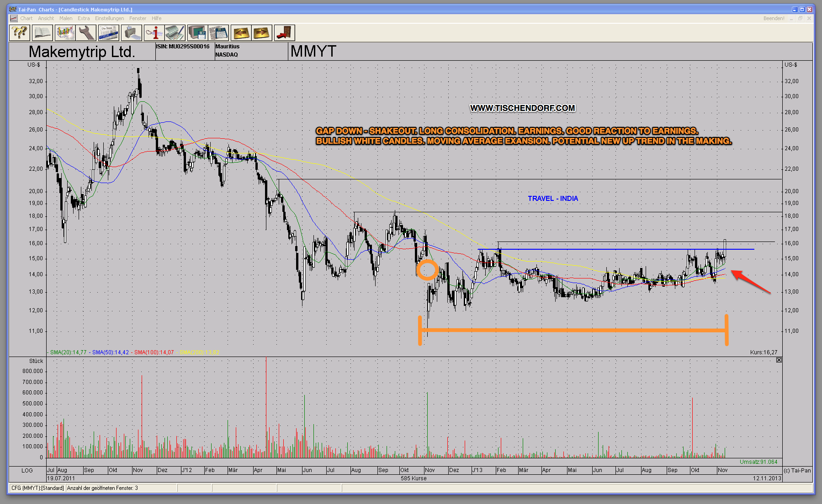This screenshot has width=822, height=504.
Task: Open the Die Börse newspaper icon
Action: tap(109, 33)
